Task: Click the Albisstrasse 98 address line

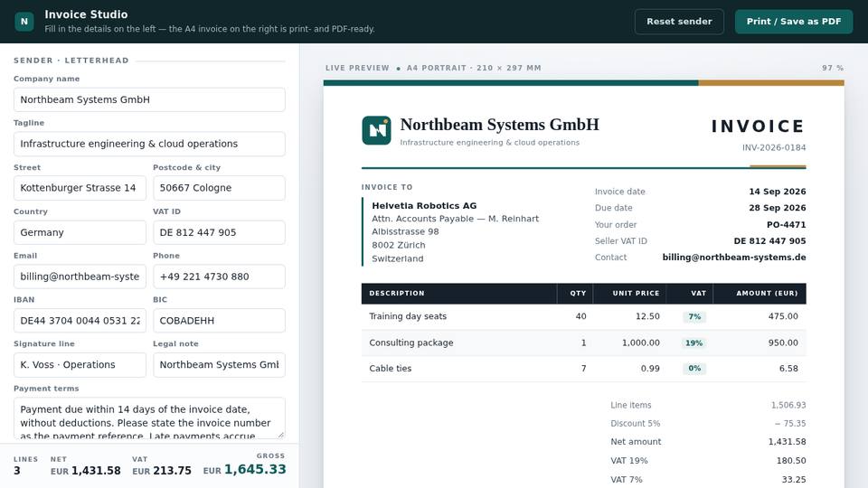Action: (x=405, y=232)
